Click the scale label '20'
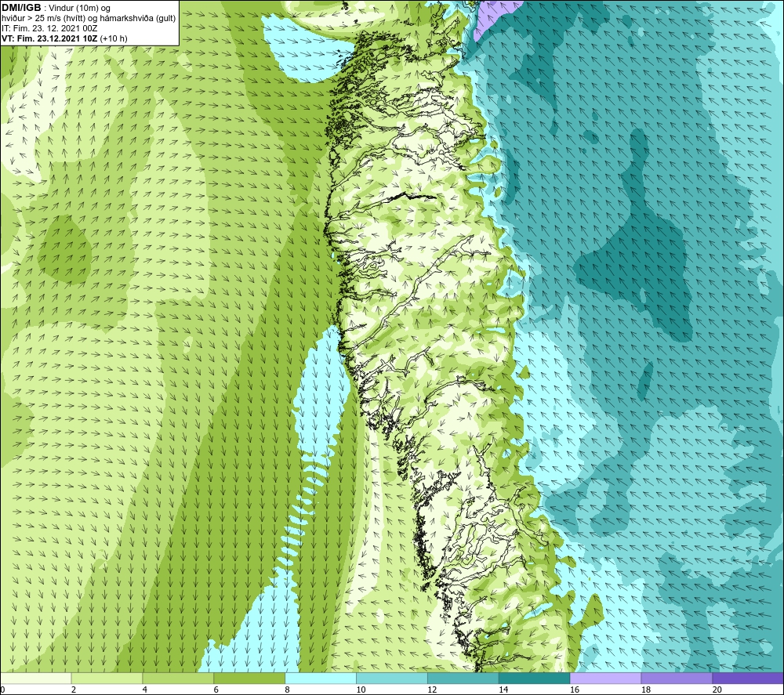The height and width of the screenshot is (695, 784). [717, 690]
